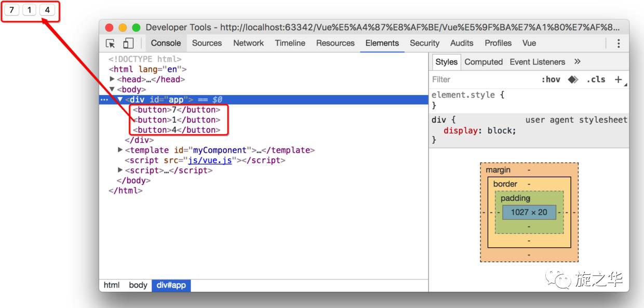Follow the js/vue.js script link
Image resolution: width=644 pixels, height=308 pixels.
[210, 160]
